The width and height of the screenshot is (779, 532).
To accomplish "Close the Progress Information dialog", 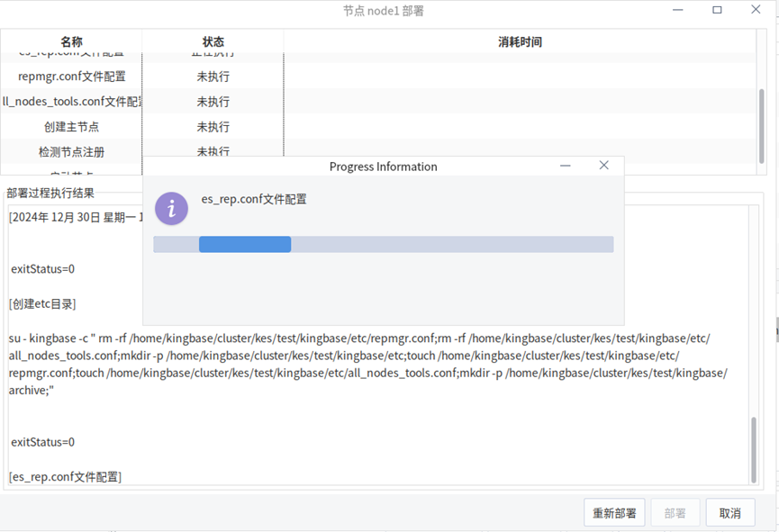I will coord(604,166).
